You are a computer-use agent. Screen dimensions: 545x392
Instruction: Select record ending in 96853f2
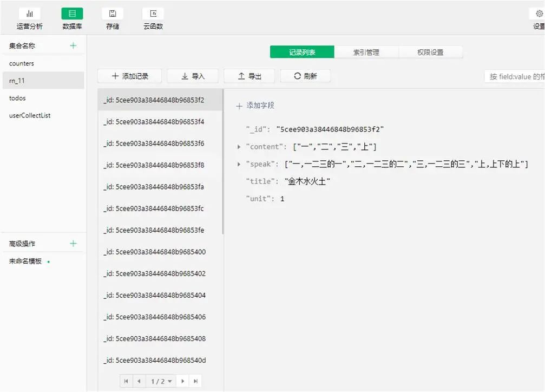tap(160, 100)
